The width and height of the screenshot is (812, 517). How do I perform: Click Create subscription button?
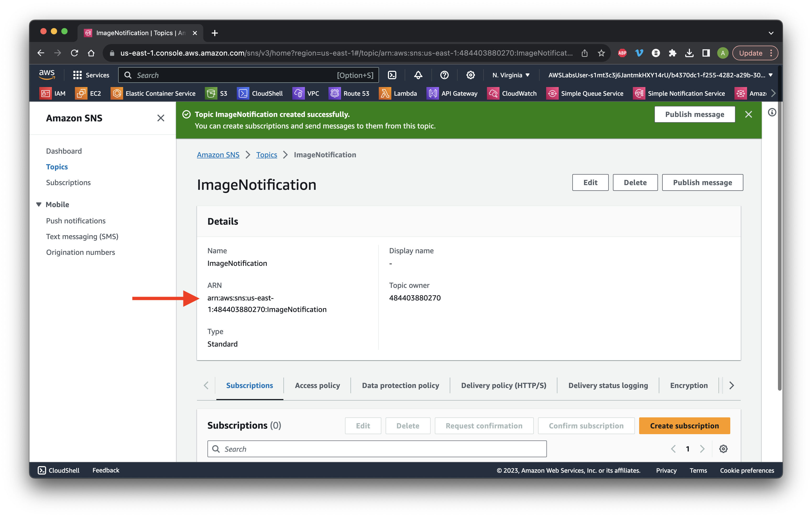tap(684, 426)
